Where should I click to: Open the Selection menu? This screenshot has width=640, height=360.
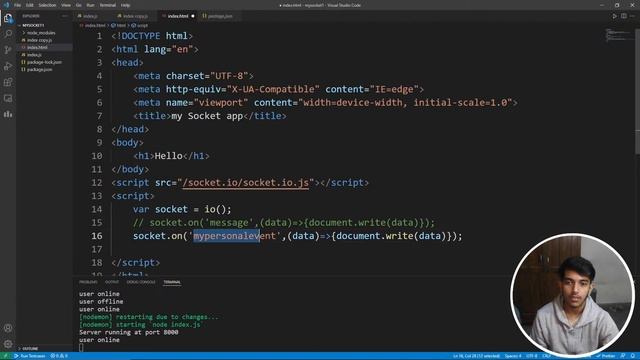[x=47, y=5]
